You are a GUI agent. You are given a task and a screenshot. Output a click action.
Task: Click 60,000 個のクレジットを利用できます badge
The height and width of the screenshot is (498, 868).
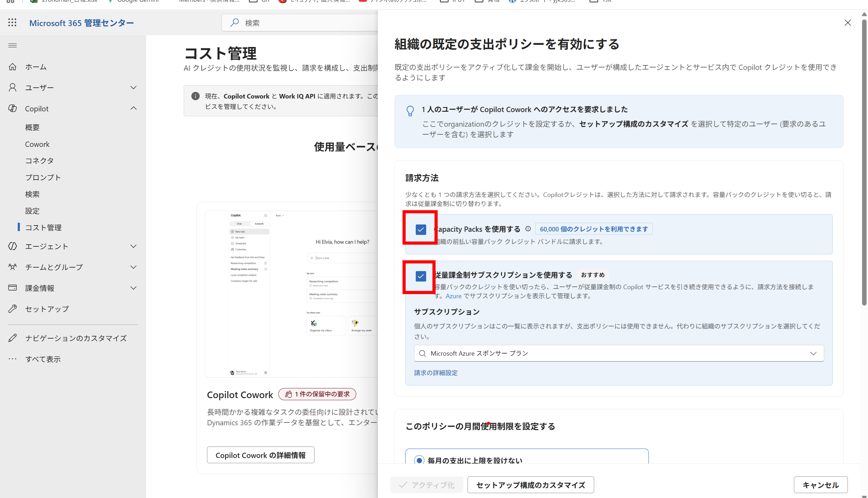point(594,229)
